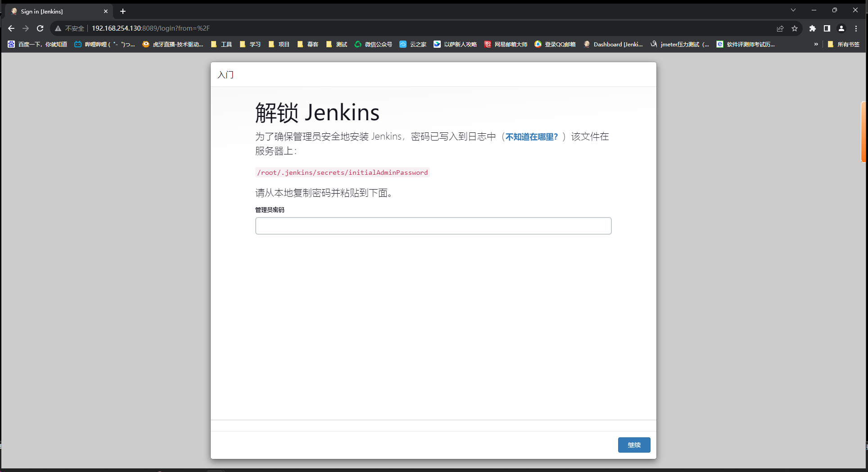Minimize the browser window
The height and width of the screenshot is (472, 868).
coord(814,10)
